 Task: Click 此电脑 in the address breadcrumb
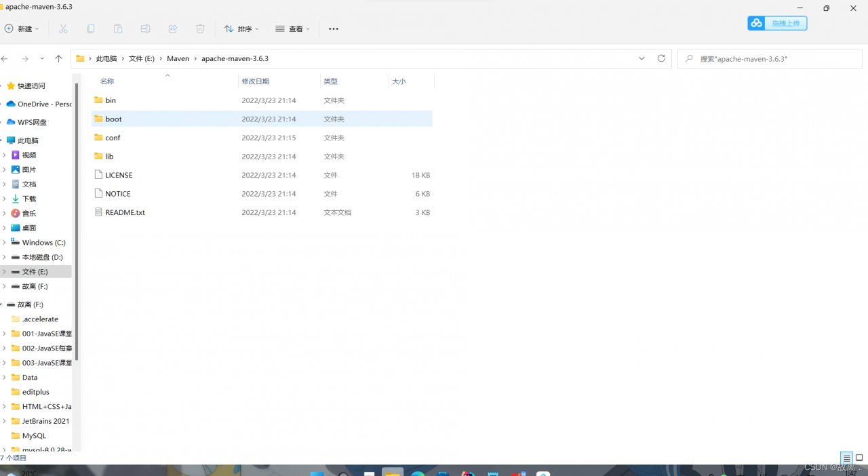click(106, 59)
